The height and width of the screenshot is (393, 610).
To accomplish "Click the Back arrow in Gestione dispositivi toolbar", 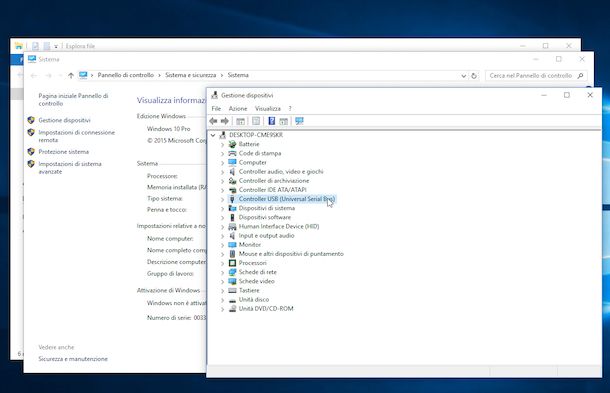I will [x=213, y=121].
